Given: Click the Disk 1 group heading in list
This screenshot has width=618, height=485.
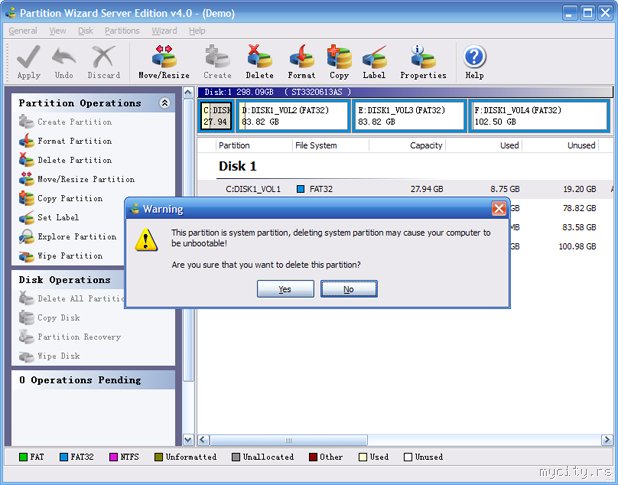Looking at the screenshot, I should tap(238, 166).
